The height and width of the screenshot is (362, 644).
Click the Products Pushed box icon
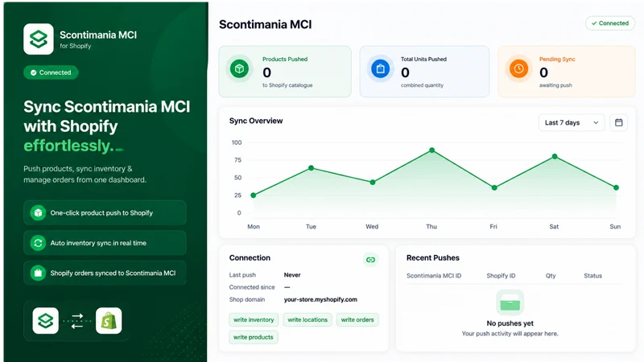pos(239,68)
